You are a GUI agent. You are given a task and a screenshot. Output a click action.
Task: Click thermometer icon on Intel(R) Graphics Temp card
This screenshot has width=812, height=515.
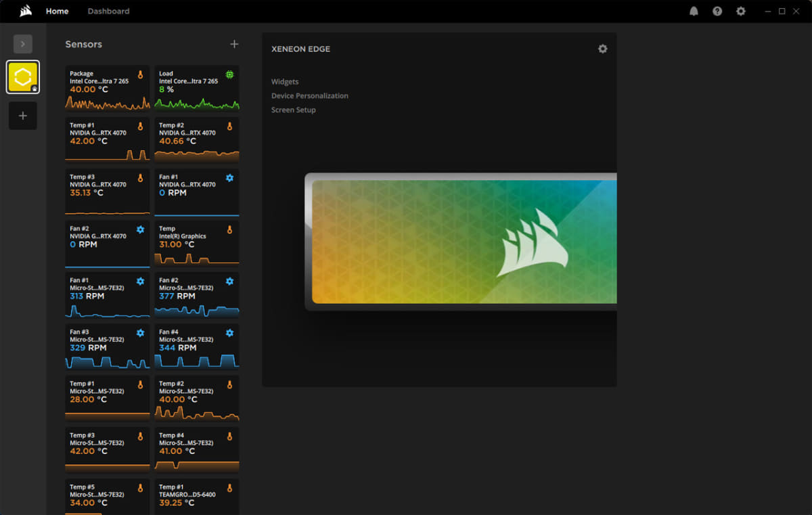pyautogui.click(x=229, y=230)
